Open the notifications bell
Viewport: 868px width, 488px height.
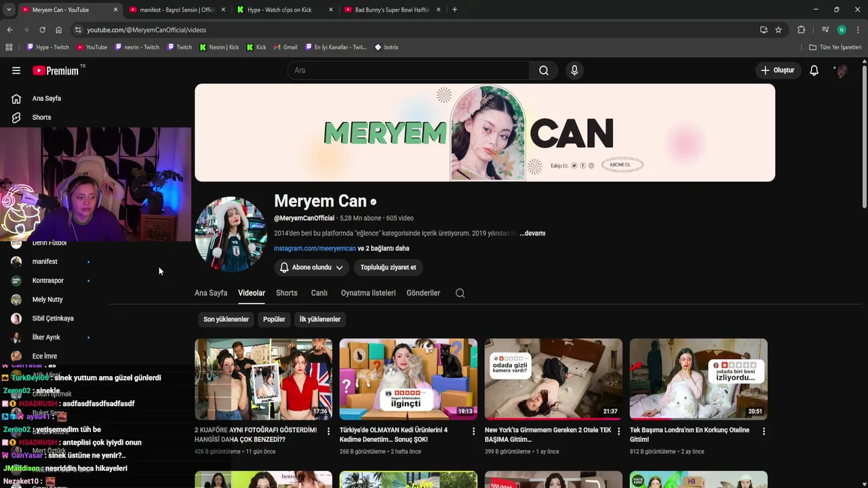(x=814, y=70)
